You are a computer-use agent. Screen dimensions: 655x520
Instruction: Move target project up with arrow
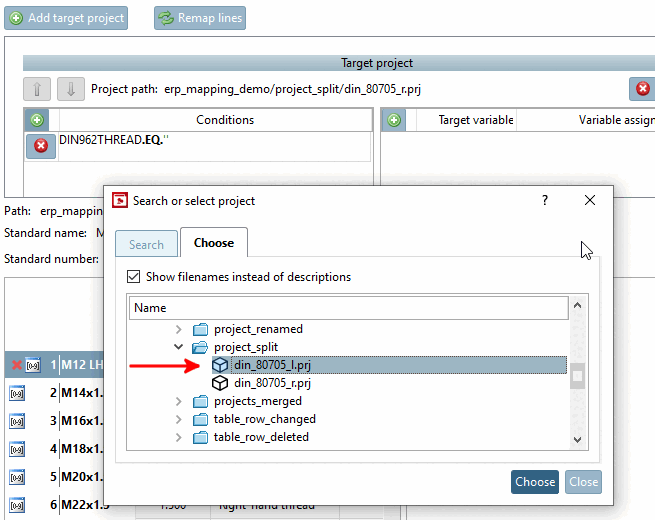(37, 88)
